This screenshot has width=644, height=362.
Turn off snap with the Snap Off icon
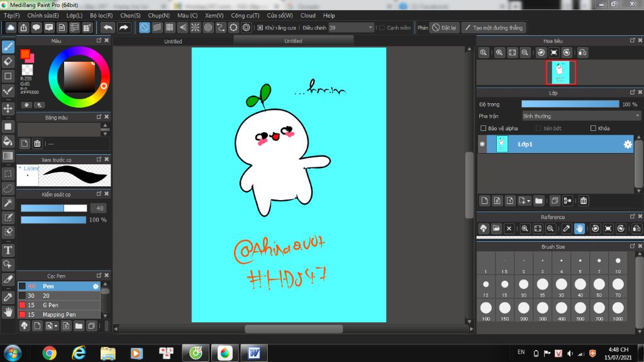(x=144, y=28)
